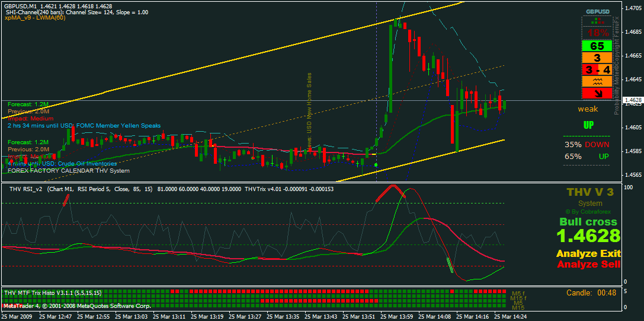Click the 100 level on the RSI scale
The image size is (644, 321).
coord(628,187)
